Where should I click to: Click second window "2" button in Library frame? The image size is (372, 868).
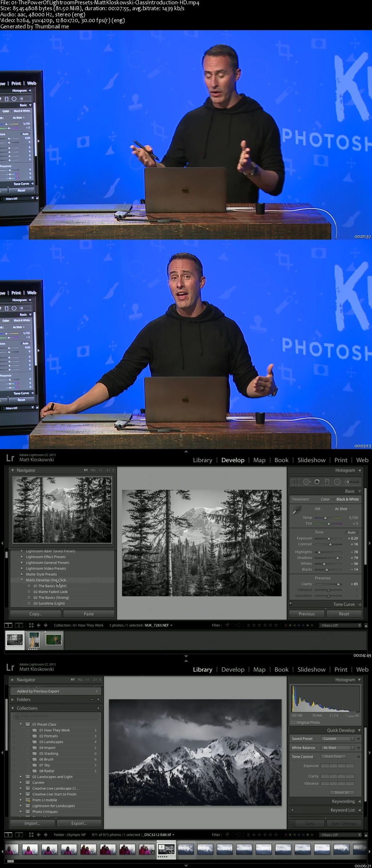point(19,835)
